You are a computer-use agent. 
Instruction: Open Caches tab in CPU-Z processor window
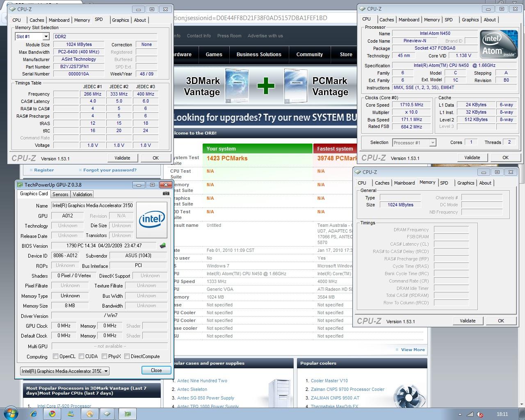pos(386,20)
